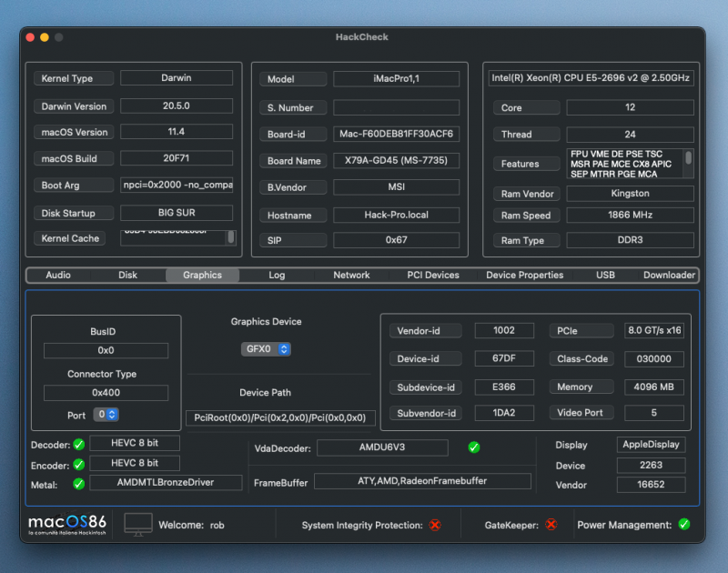728x573 pixels.
Task: Open the Device Properties tab
Action: [x=525, y=275]
